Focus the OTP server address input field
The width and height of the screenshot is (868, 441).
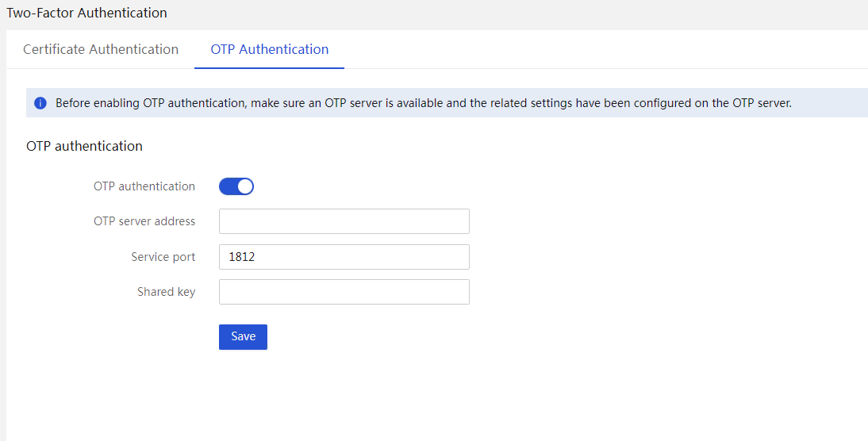pos(344,221)
